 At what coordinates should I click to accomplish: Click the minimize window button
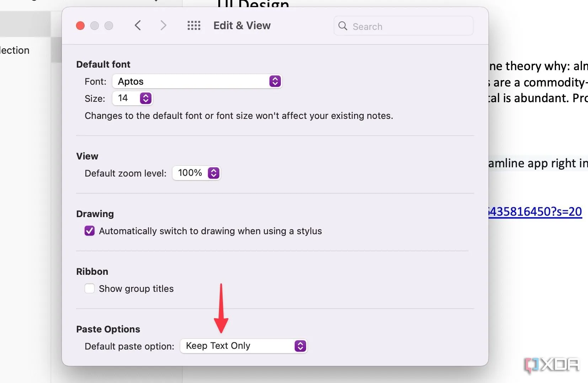tap(95, 26)
